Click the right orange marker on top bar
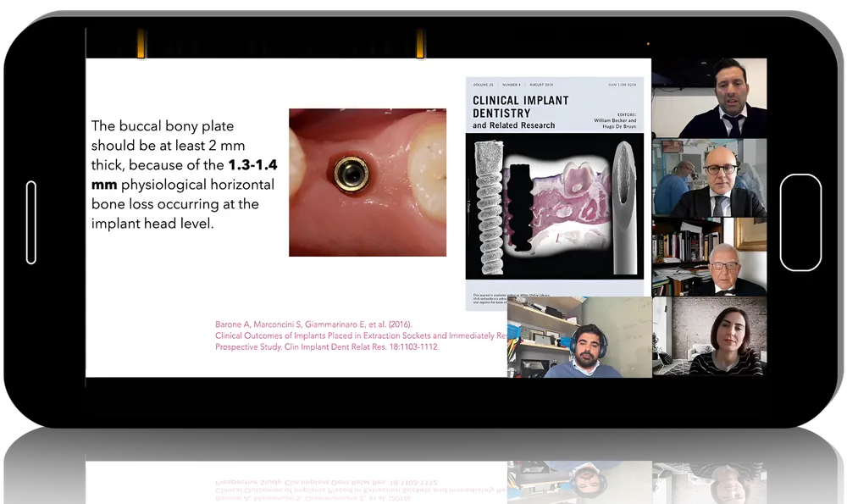Viewport: 847px width, 504px height. coord(420,43)
